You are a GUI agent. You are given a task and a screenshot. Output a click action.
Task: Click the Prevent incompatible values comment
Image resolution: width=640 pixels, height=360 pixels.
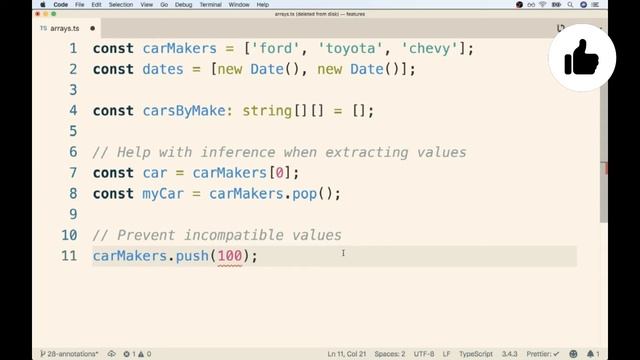pos(217,235)
